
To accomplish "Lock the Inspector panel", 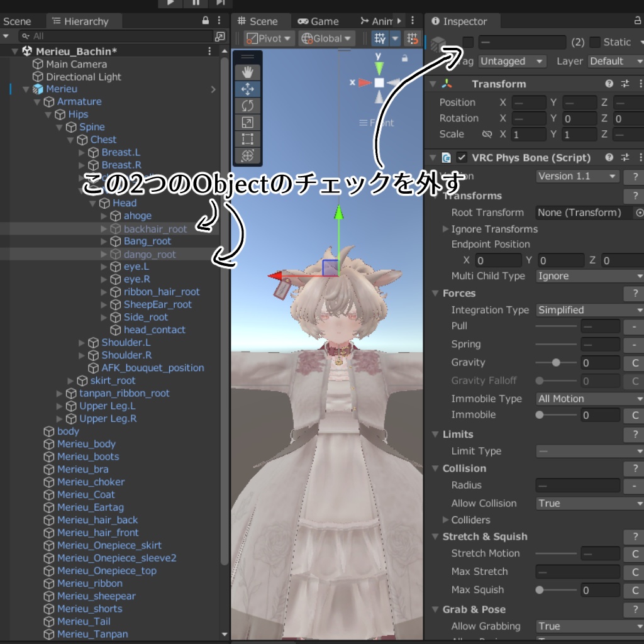I will point(638,21).
